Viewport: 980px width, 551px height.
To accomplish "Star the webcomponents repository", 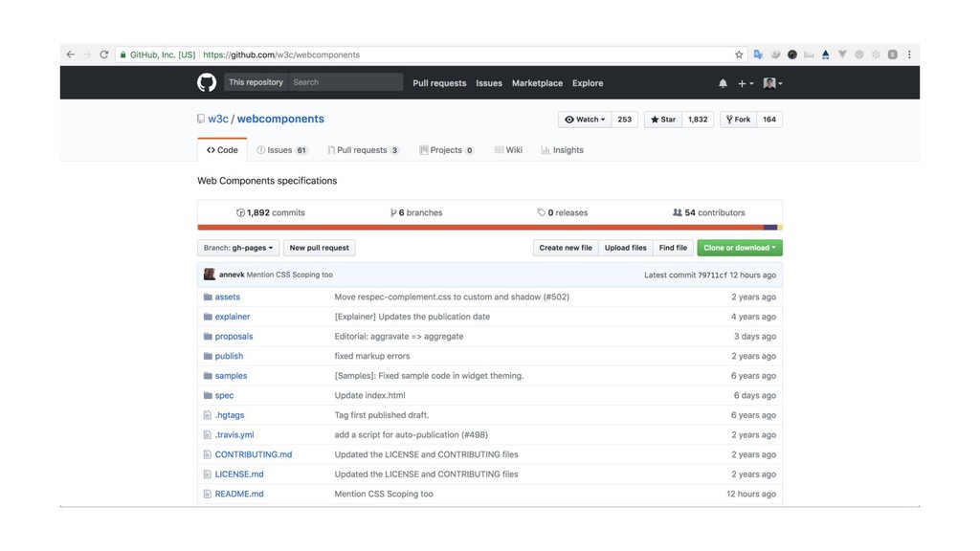I will click(x=661, y=120).
